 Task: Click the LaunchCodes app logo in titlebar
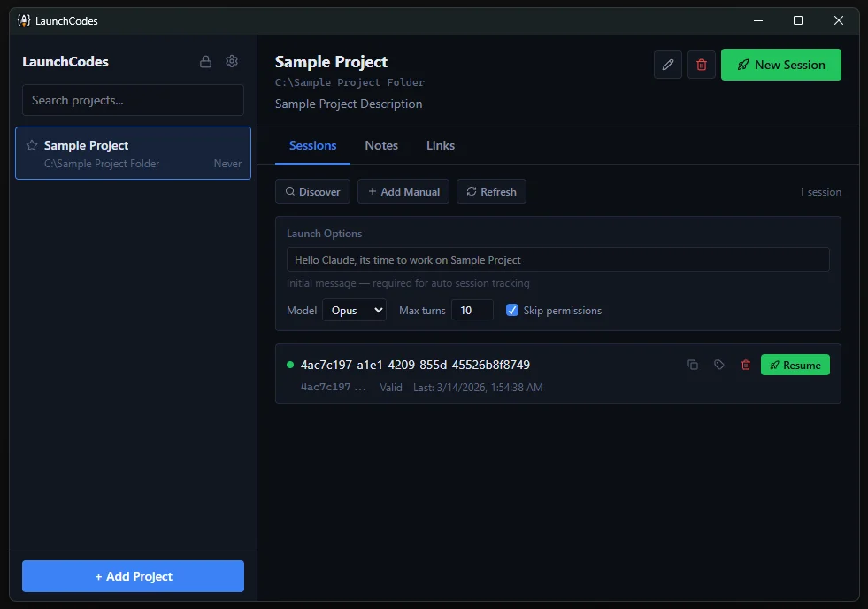22,19
